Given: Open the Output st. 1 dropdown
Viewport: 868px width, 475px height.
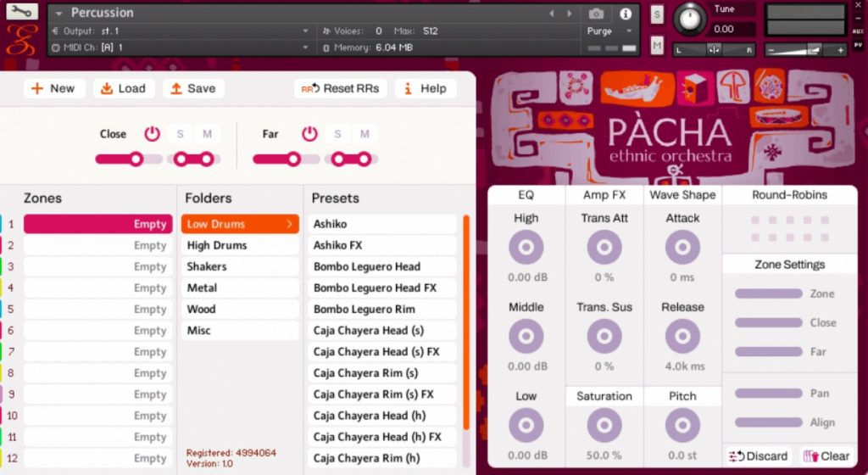Looking at the screenshot, I should tap(305, 31).
